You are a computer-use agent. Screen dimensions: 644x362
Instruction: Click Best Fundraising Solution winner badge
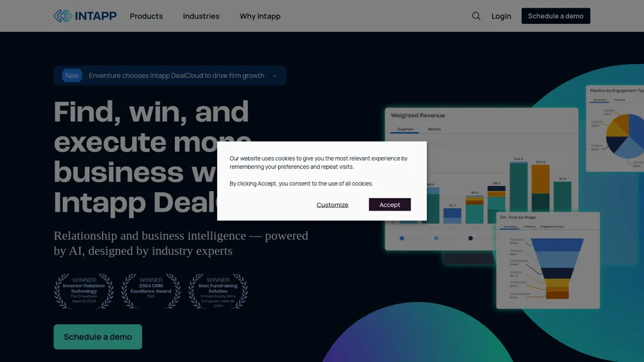[218, 290]
